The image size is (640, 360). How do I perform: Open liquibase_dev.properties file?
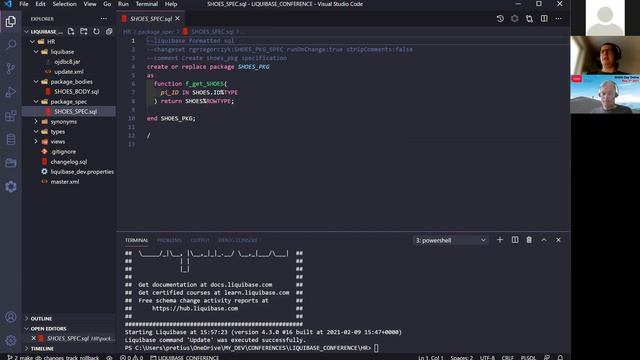tap(82, 172)
